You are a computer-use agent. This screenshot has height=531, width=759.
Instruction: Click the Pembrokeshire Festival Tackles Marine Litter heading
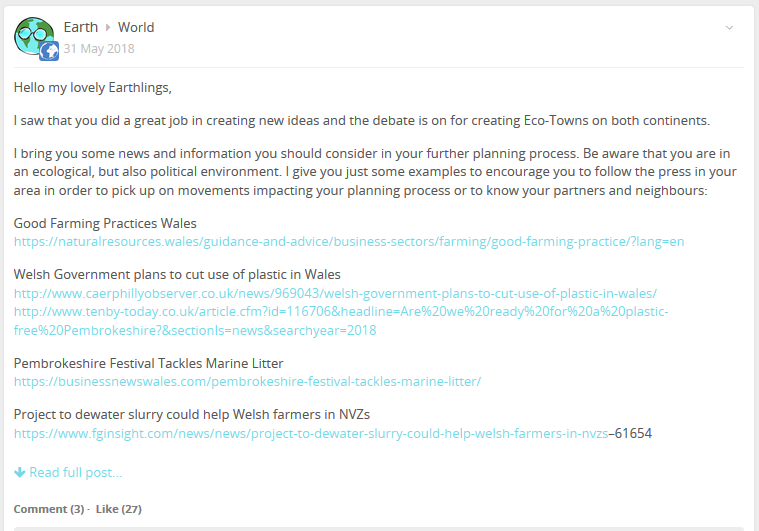click(149, 363)
